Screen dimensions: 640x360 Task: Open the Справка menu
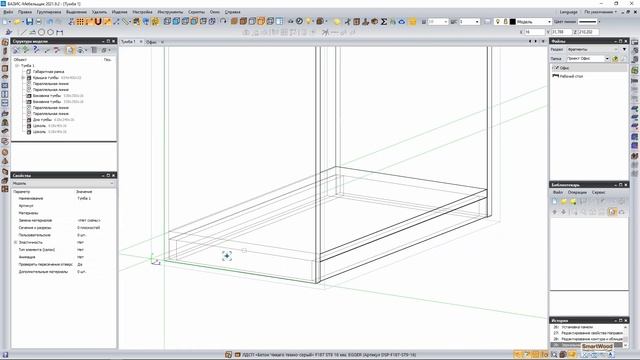[232, 12]
